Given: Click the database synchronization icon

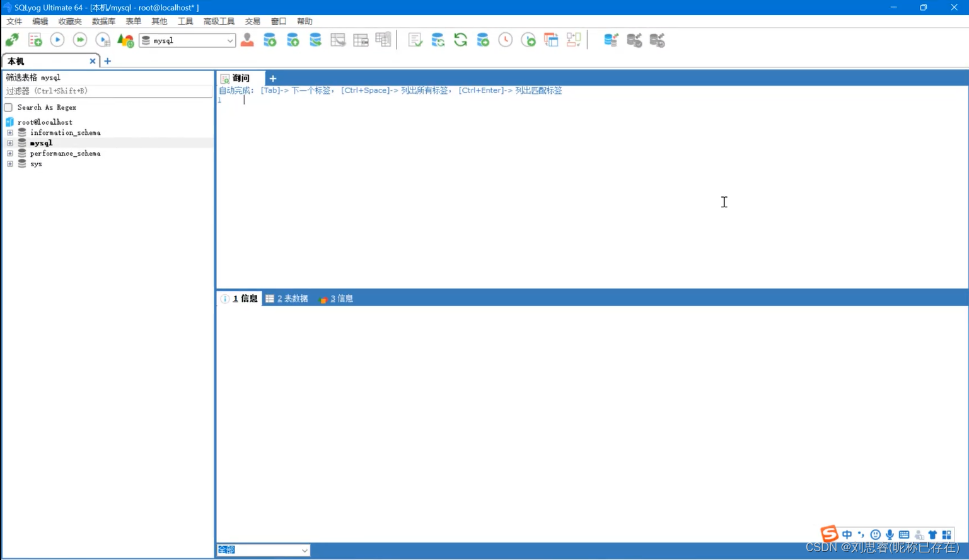Looking at the screenshot, I should (438, 40).
